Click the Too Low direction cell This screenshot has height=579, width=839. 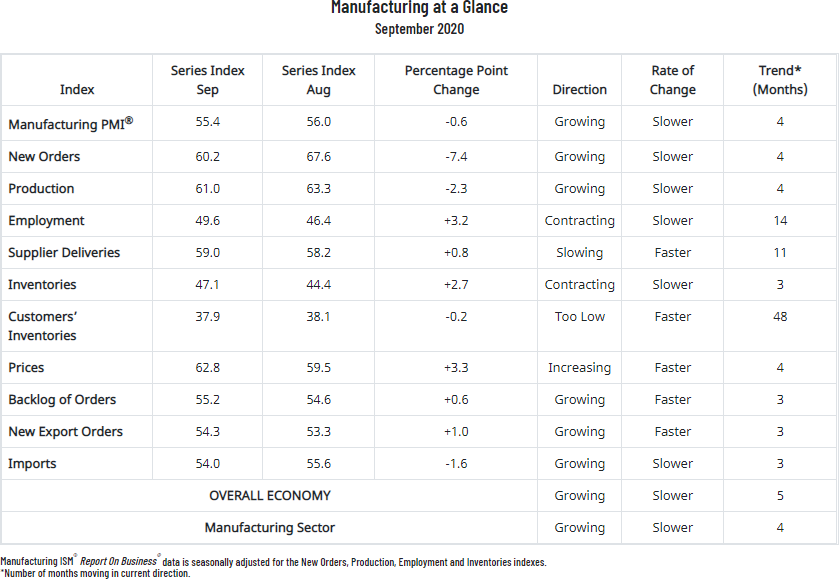[579, 317]
